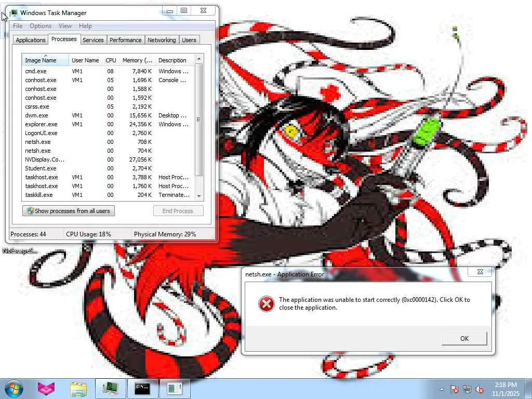Select the taskhost.exe row using 3,788 K
The image size is (532, 399).
click(108, 177)
